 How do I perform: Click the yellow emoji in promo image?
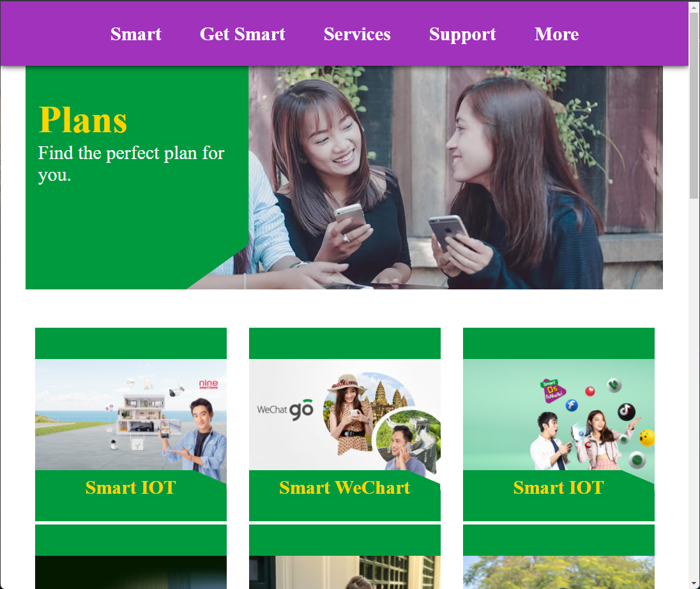click(x=647, y=437)
